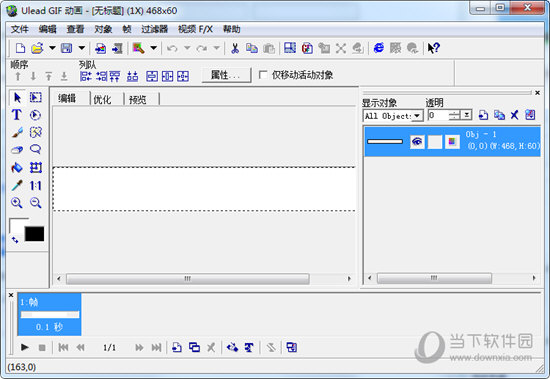This screenshot has width=550, height=379.
Task: Select the rectangle selection tool
Action: pyautogui.click(x=35, y=97)
